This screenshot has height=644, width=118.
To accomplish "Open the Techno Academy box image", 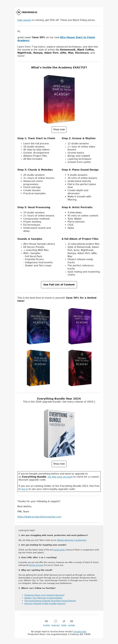I will pos(80,368).
